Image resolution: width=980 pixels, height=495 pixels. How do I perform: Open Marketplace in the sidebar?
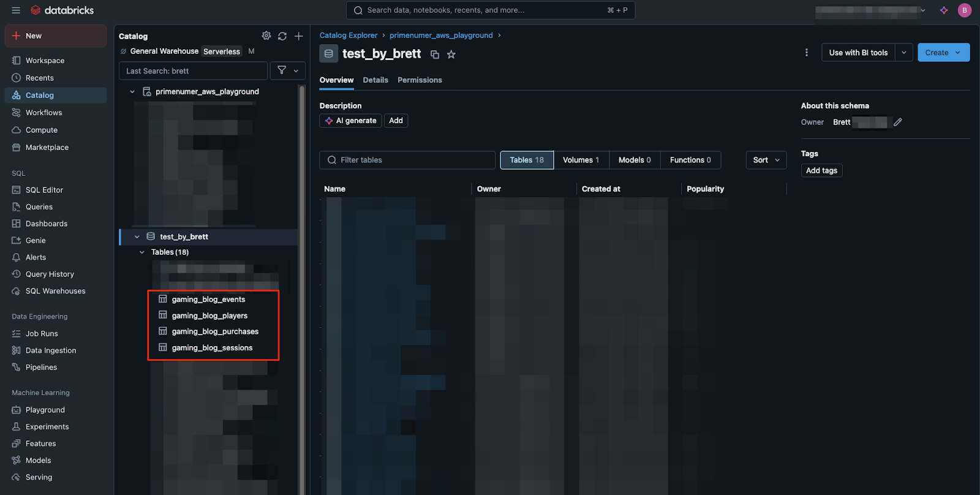[56, 148]
